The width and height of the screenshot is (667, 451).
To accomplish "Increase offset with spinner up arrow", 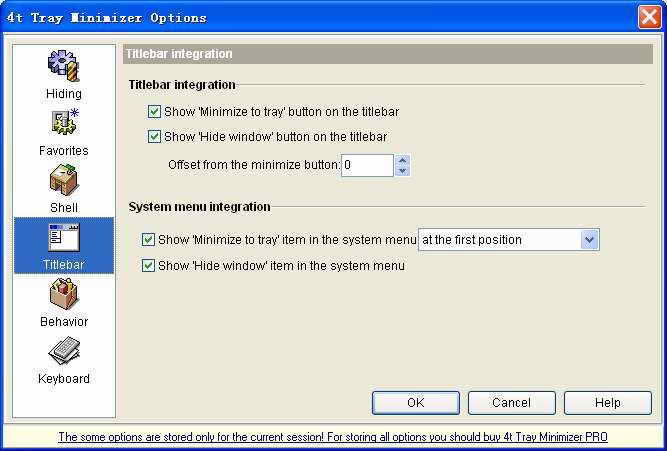I will pos(402,159).
